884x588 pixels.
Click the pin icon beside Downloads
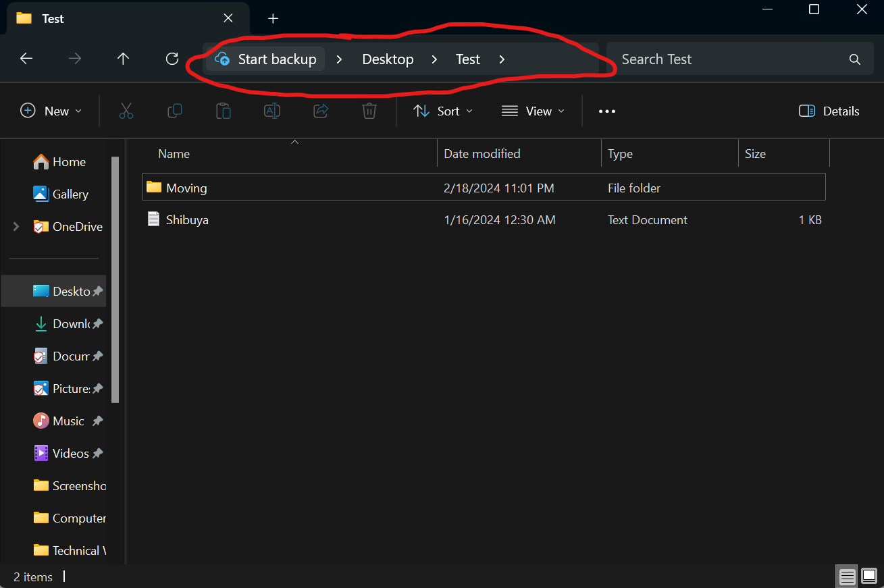(x=98, y=323)
